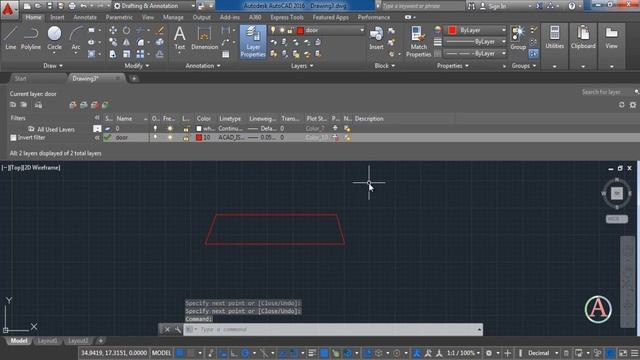This screenshot has height=360, width=640.
Task: Expand the Annotation panel
Action: click(203, 66)
